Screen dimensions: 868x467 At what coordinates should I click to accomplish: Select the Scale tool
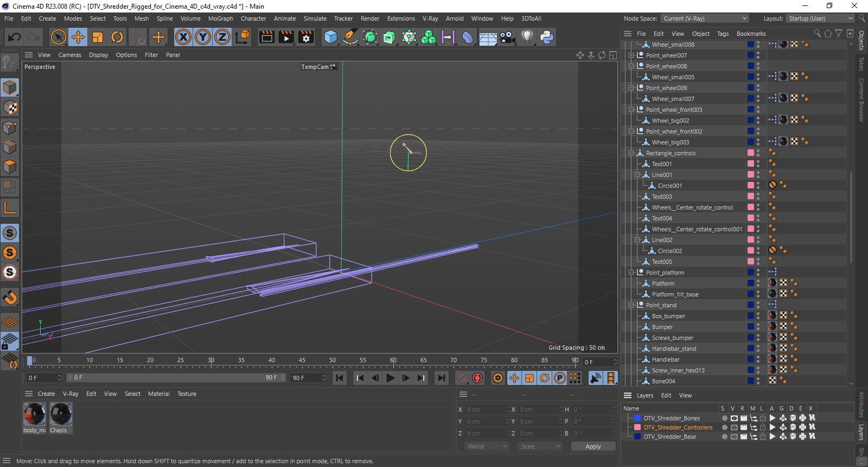point(98,37)
